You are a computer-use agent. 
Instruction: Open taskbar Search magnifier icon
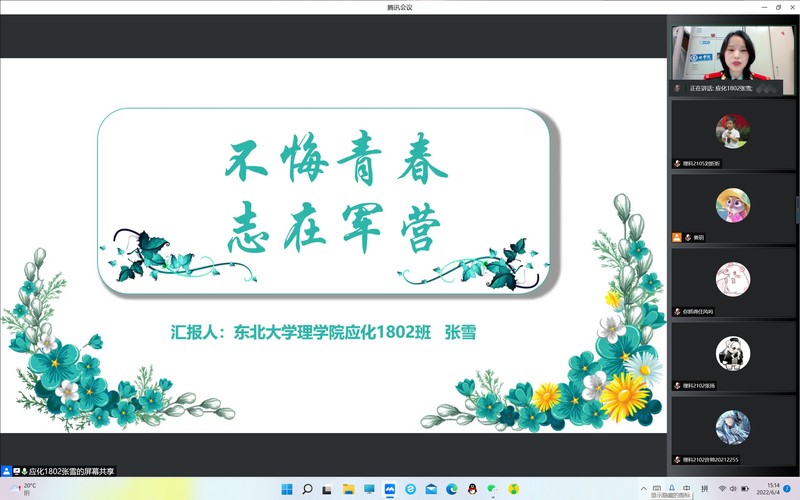tap(307, 489)
